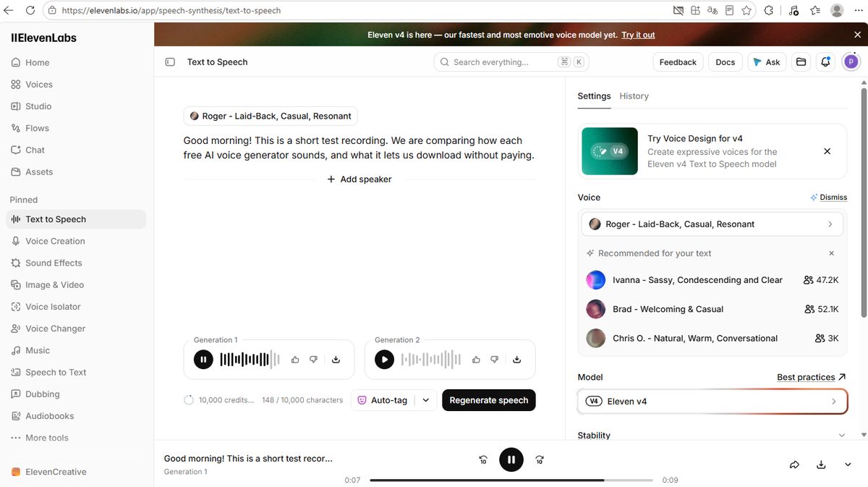
Task: Share the audio from the player bar
Action: [794, 465]
